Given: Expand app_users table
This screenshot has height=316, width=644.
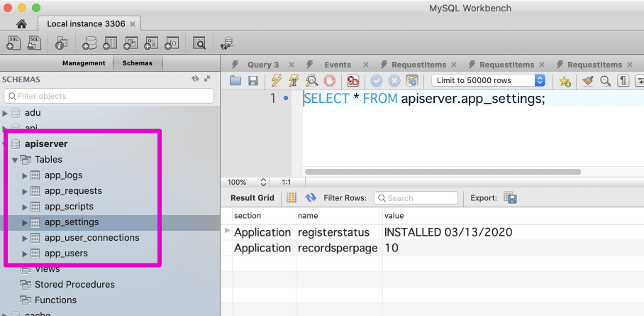Looking at the screenshot, I should (25, 254).
